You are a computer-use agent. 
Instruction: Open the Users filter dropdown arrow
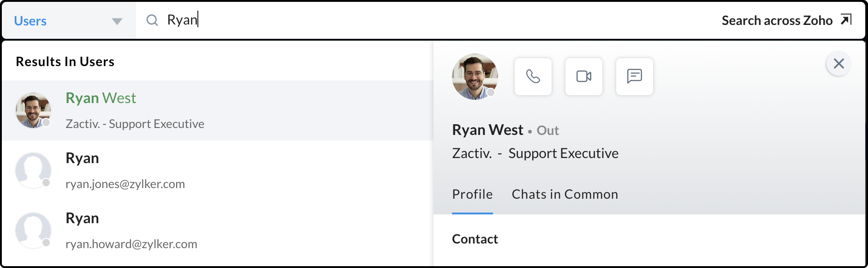pyautogui.click(x=117, y=21)
